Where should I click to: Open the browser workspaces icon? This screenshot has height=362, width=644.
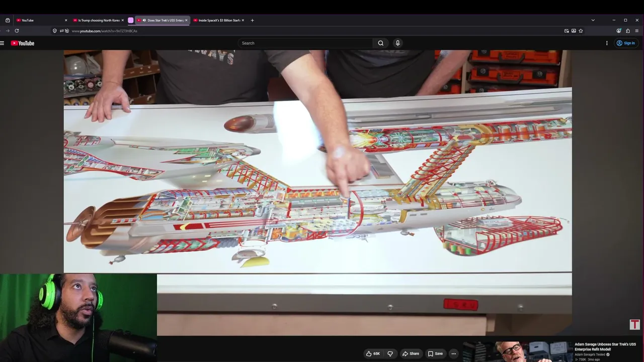coord(8,20)
